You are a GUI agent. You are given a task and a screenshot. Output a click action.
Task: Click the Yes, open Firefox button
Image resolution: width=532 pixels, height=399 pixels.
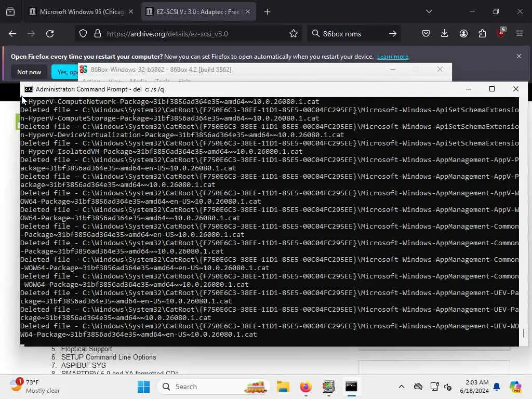(65, 72)
